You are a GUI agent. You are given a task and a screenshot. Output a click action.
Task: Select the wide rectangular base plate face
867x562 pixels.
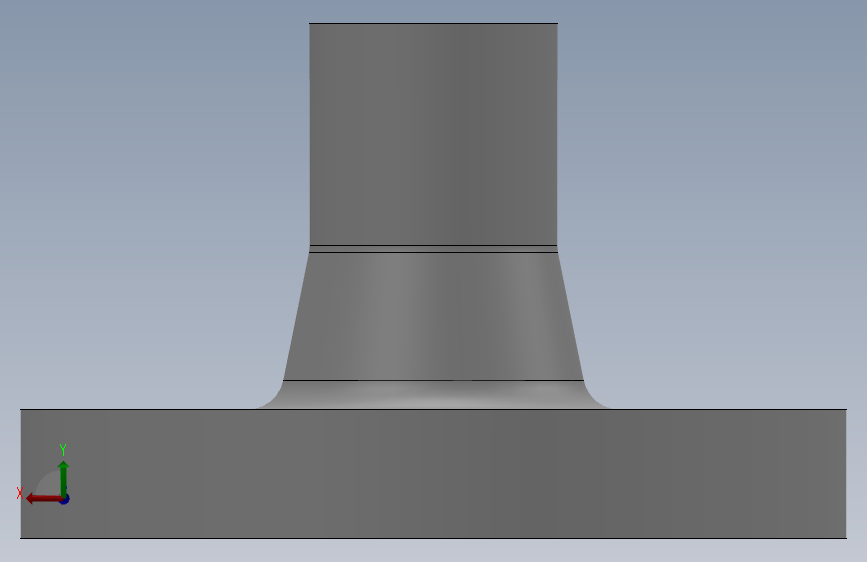coord(434,473)
